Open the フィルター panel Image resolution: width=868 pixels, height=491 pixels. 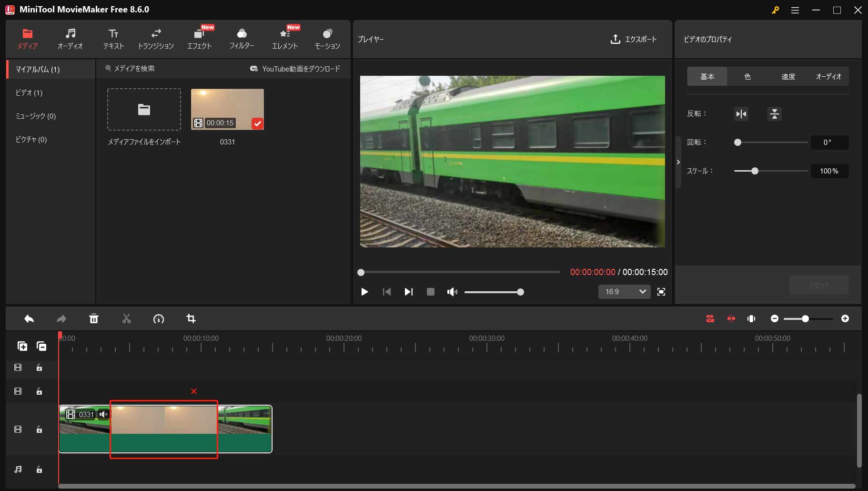click(242, 38)
